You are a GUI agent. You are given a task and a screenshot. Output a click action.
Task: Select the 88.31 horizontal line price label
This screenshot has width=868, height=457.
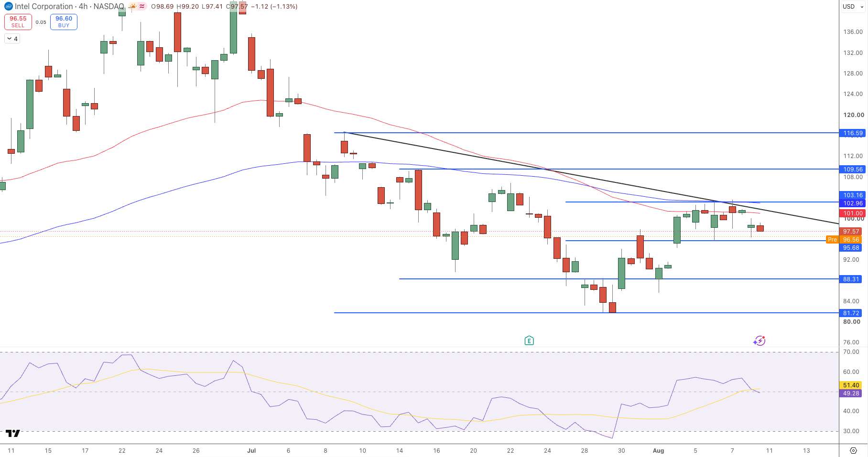pyautogui.click(x=851, y=279)
